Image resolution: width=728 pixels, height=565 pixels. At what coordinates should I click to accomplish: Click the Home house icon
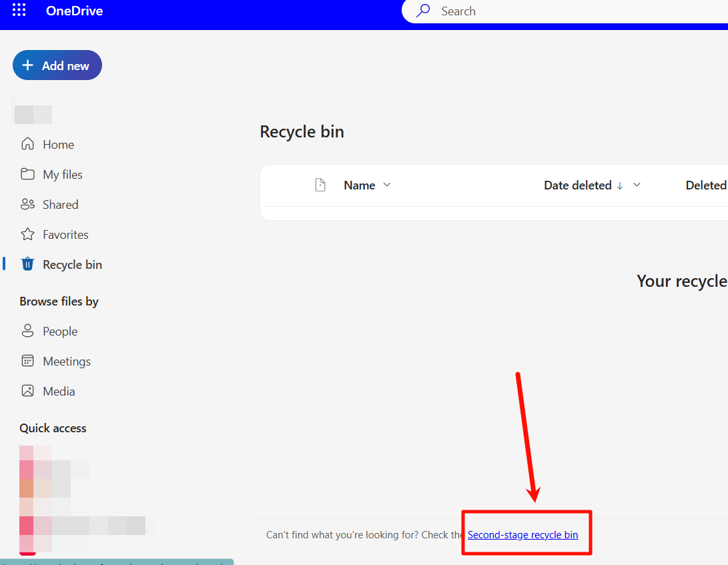point(27,144)
